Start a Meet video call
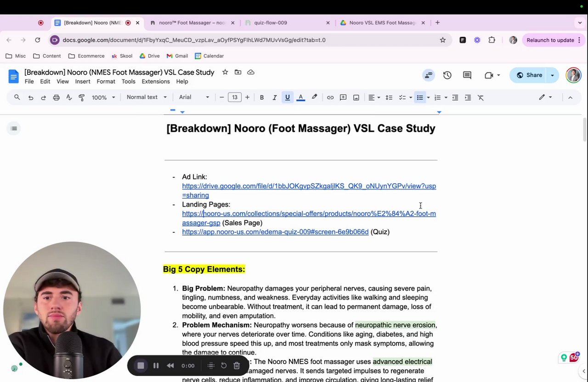 click(489, 75)
